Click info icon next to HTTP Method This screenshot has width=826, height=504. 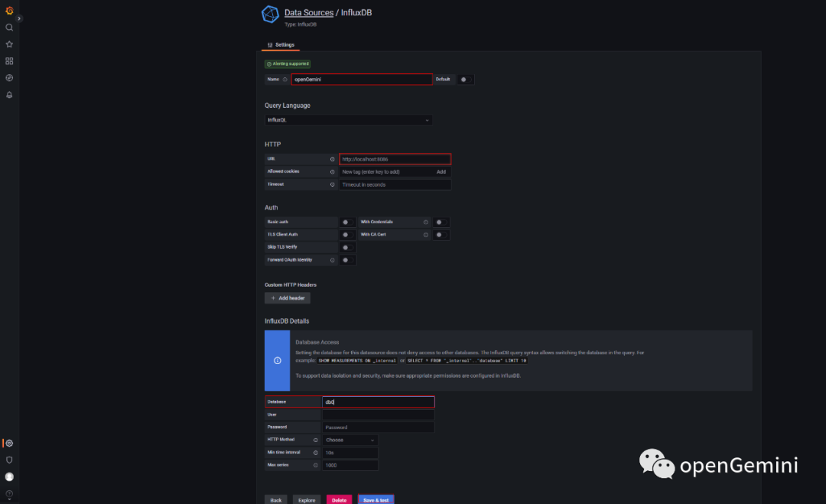[316, 441]
